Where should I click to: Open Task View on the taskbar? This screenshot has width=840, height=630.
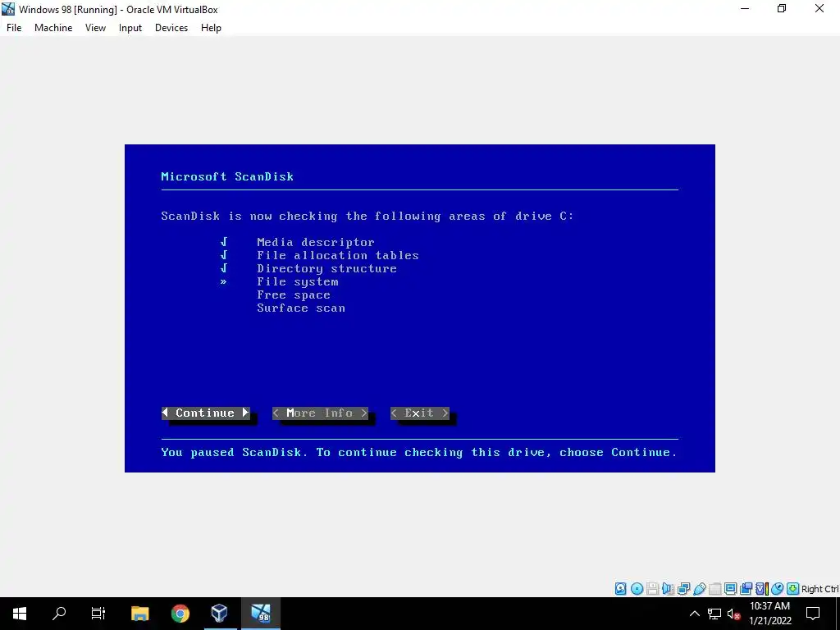coord(98,614)
